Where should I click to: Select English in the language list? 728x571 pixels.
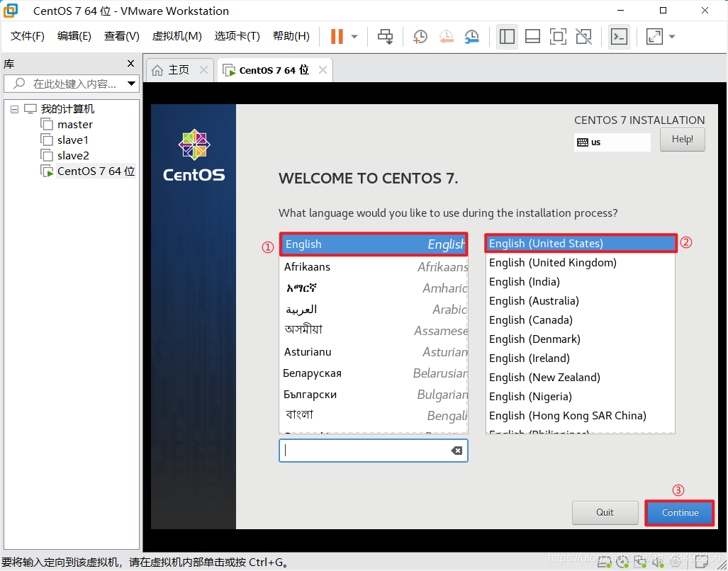tap(374, 244)
